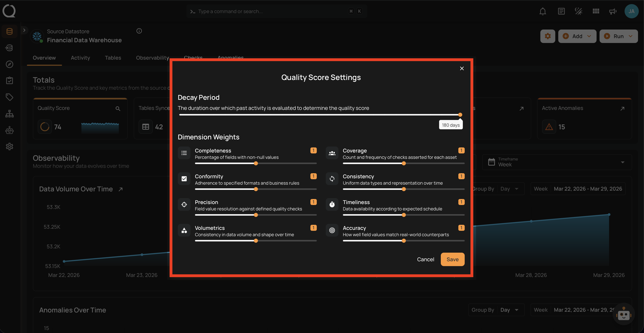Select the compass Explore icon in sidebar
644x333 pixels.
[x=10, y=64]
